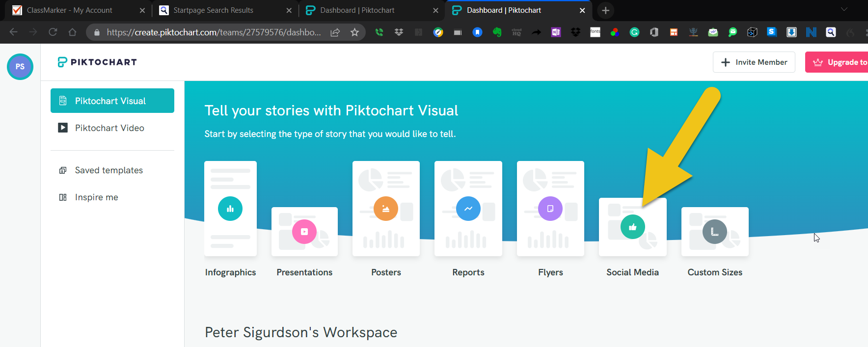
Task: Open the Evernote elephant extension
Action: (x=497, y=32)
